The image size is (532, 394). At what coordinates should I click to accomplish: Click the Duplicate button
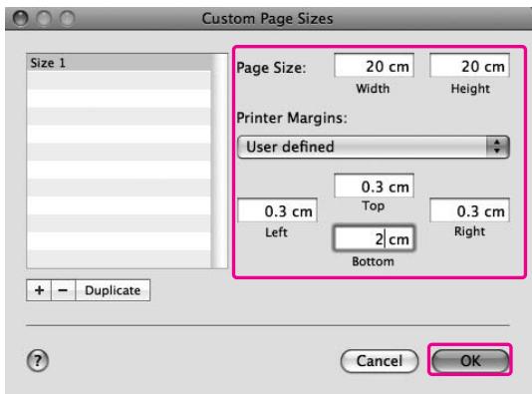pos(113,290)
